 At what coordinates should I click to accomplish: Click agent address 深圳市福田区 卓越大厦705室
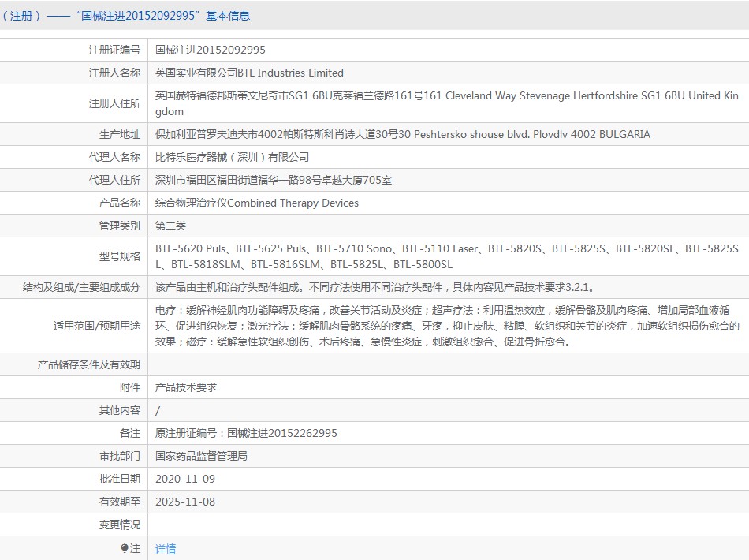tap(274, 180)
